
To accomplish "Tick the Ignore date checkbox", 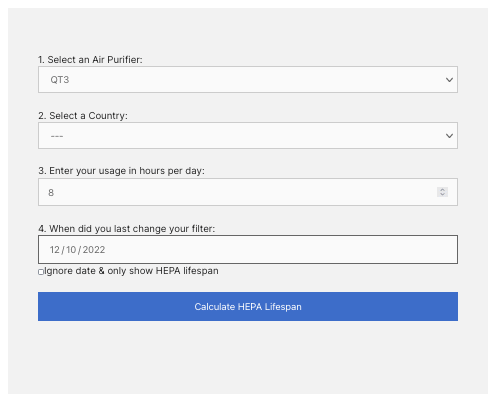I will click(41, 272).
